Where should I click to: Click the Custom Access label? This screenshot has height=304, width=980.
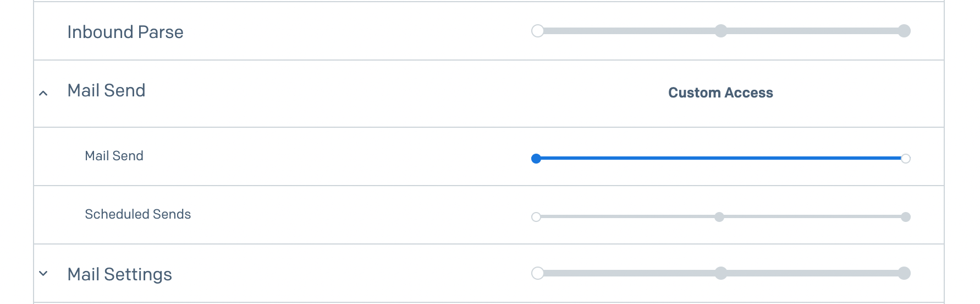click(720, 93)
